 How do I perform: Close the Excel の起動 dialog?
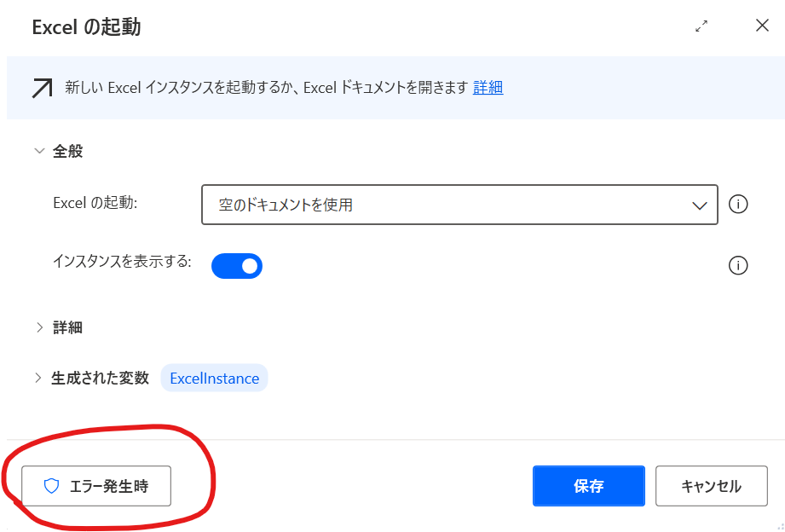(762, 26)
